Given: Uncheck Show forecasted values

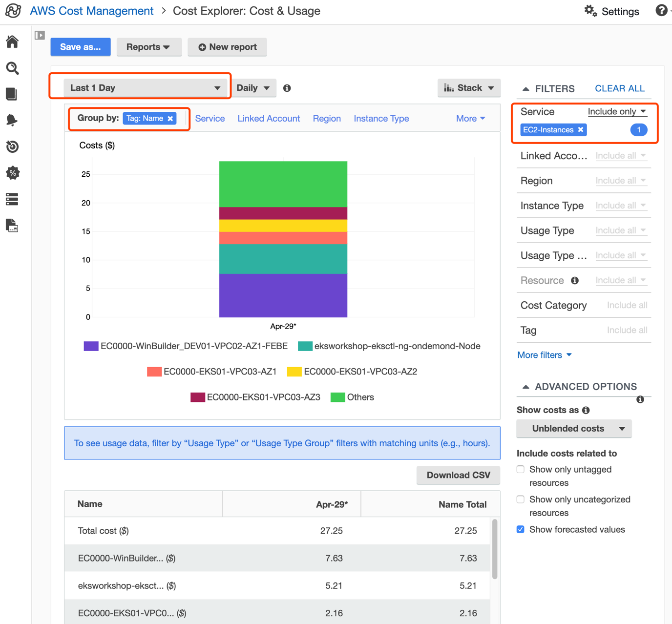Looking at the screenshot, I should (521, 529).
